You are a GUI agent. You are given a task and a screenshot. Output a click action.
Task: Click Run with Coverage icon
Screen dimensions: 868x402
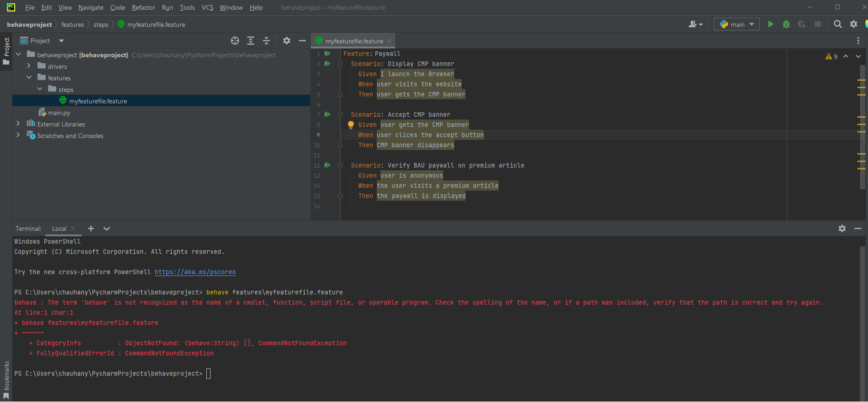click(802, 24)
